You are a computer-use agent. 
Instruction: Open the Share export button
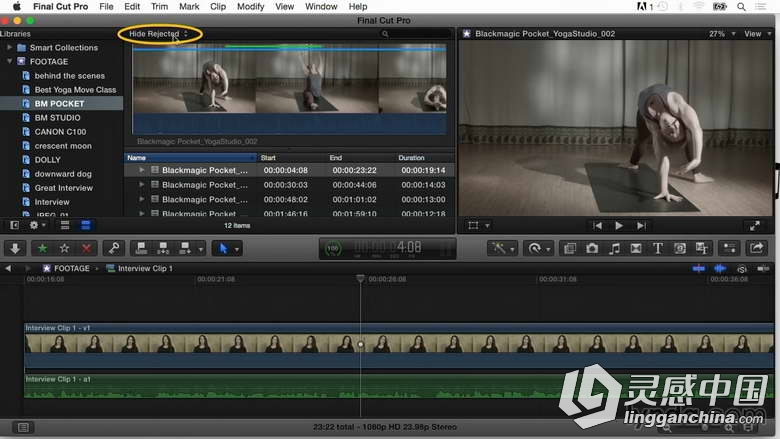757,248
